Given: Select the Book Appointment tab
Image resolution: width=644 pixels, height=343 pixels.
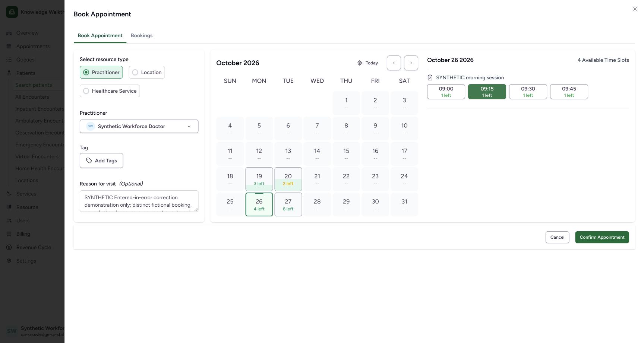Looking at the screenshot, I should (x=100, y=35).
